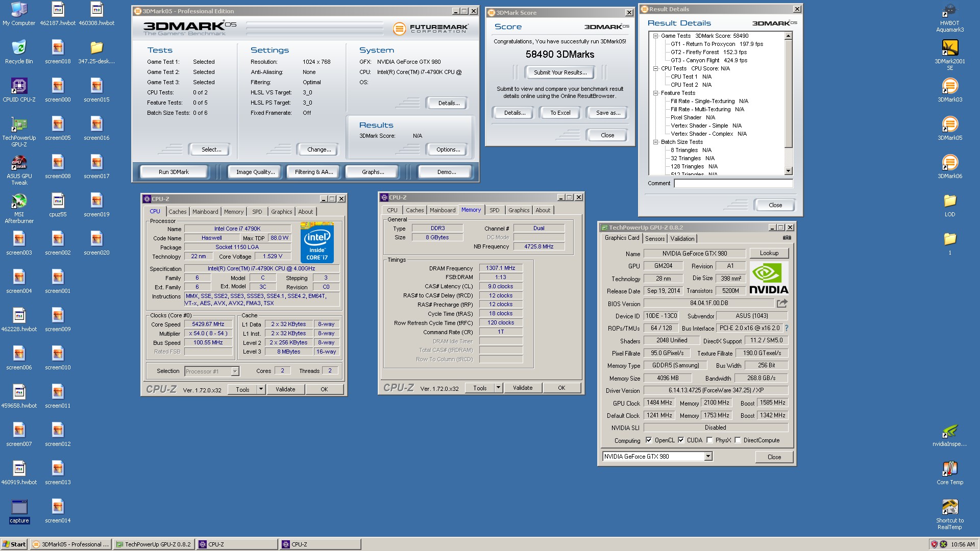Switch to 3DMark05 - Professional taskbar item
The height and width of the screenshot is (551, 980).
click(70, 544)
